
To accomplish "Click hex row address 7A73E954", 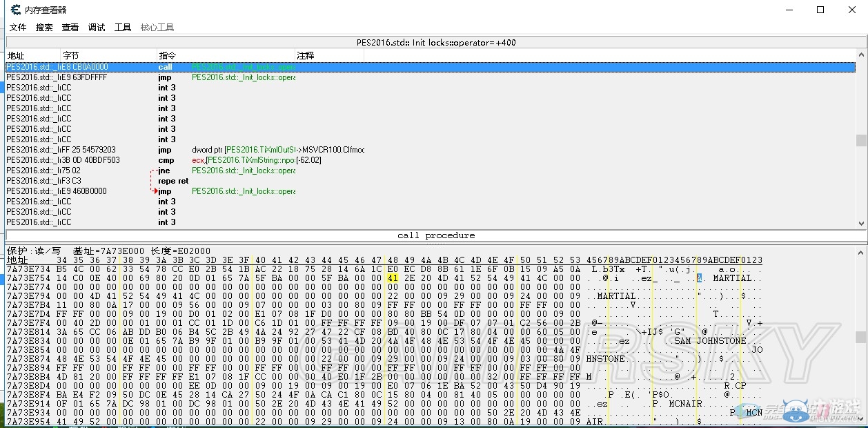I will click(x=28, y=421).
